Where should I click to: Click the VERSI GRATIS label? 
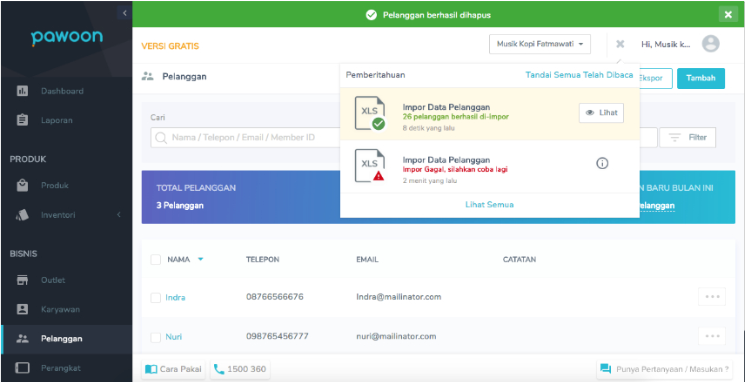[170, 47]
